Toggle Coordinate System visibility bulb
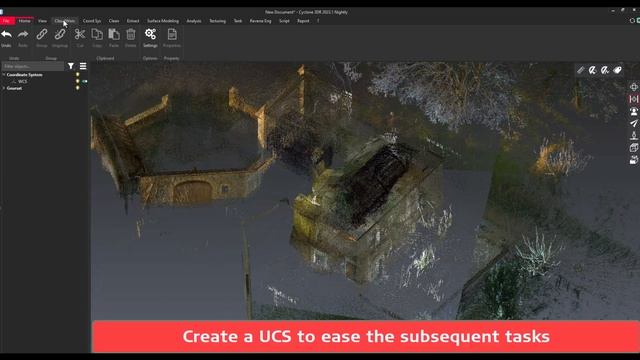 pyautogui.click(x=78, y=75)
